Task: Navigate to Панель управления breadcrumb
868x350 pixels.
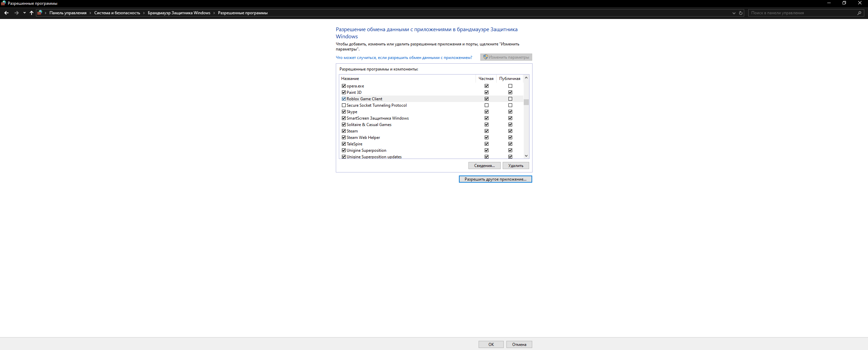Action: pos(68,13)
